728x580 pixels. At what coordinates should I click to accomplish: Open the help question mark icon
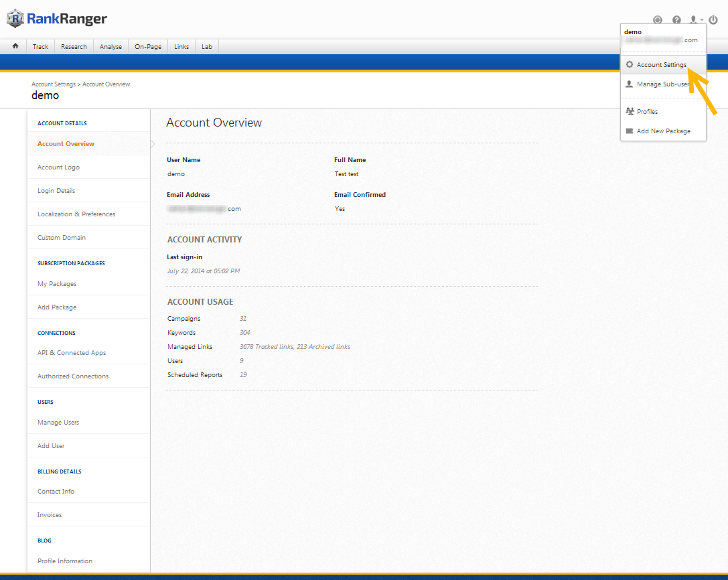676,20
